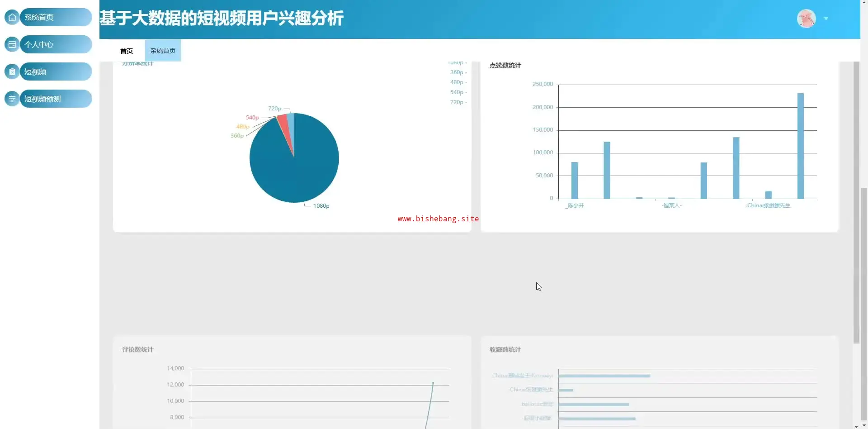Screen dimensions: 868x429
Task: Toggle the 720p legend entry
Action: pyautogui.click(x=458, y=102)
